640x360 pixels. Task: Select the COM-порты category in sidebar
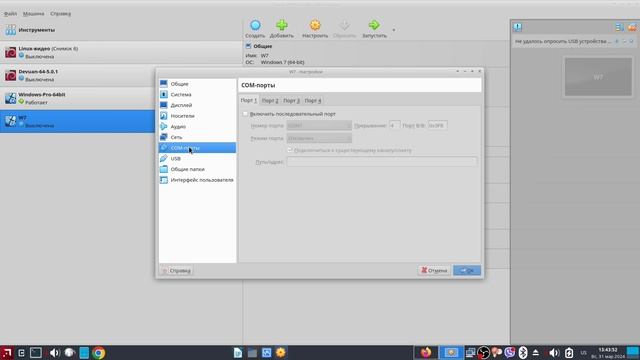coord(197,148)
